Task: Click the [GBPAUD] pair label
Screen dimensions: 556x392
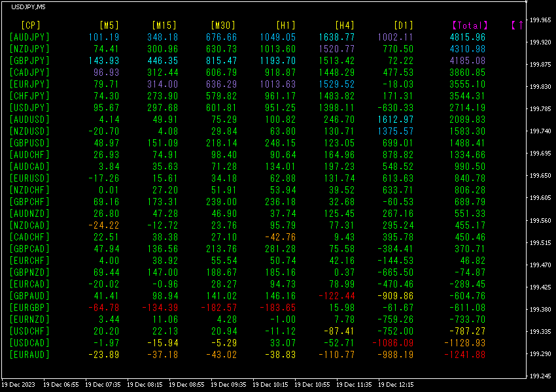Action: point(29,296)
